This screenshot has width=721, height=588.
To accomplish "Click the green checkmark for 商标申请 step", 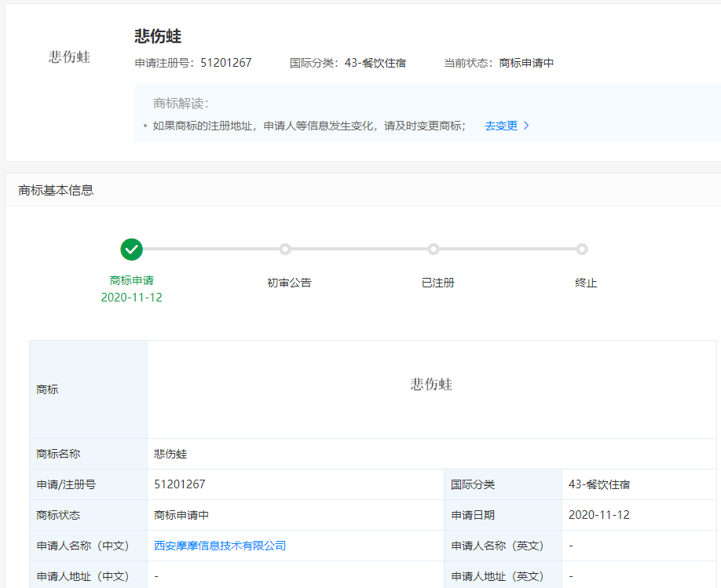I will click(x=132, y=249).
